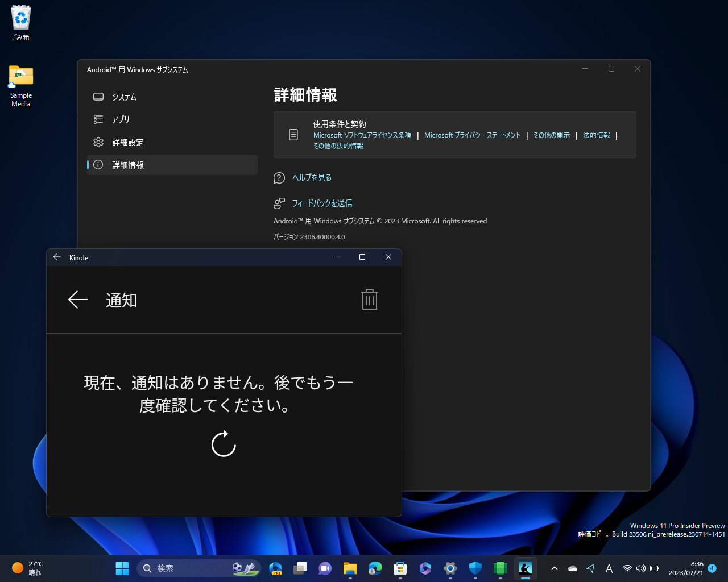Open ヘルプを見る help link
728x582 pixels.
[312, 177]
